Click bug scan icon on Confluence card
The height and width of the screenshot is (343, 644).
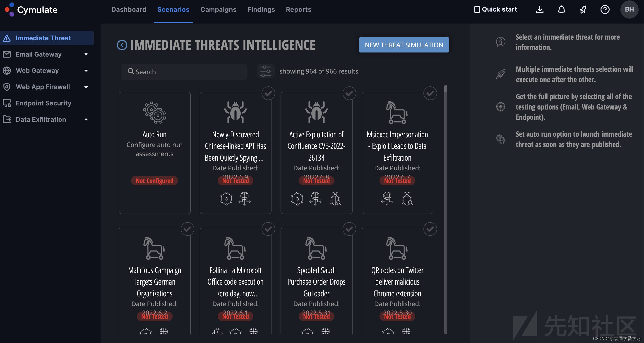pyautogui.click(x=336, y=199)
